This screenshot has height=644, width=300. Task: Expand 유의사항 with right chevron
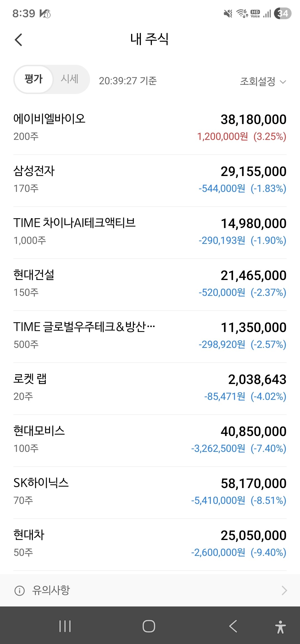(284, 590)
